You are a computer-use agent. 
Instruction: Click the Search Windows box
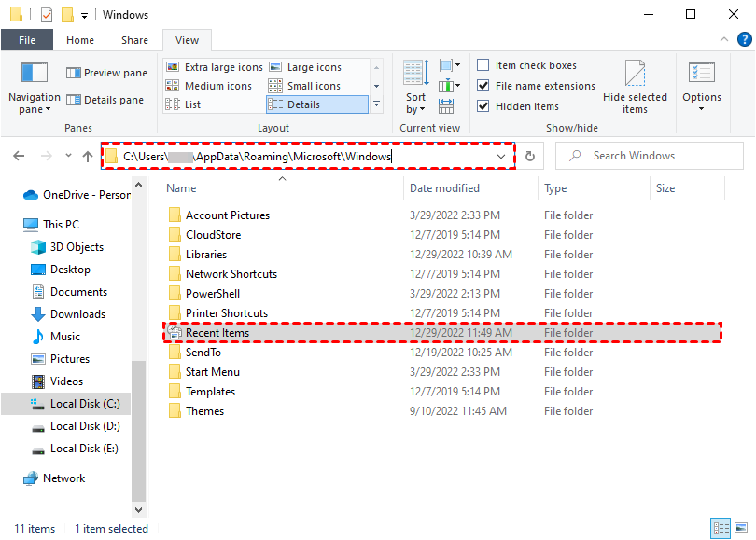[650, 156]
